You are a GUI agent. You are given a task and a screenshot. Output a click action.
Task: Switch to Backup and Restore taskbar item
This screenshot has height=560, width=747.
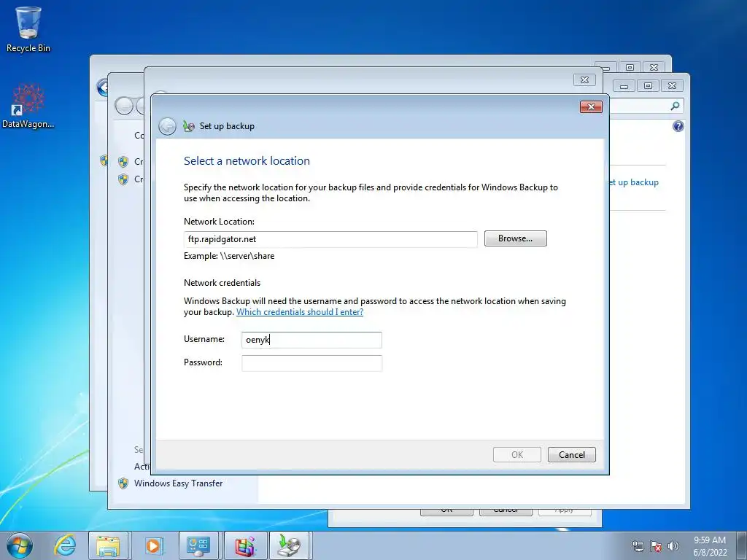[x=290, y=545]
